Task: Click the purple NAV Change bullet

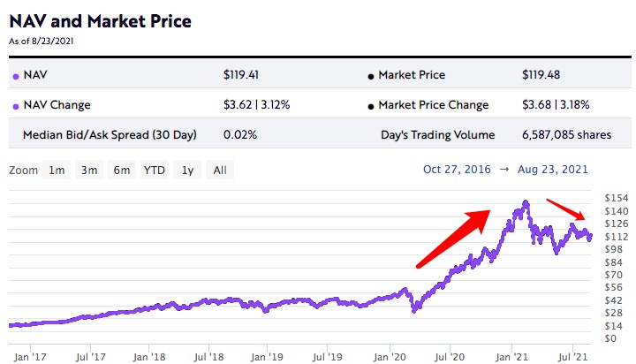Action: [x=16, y=106]
